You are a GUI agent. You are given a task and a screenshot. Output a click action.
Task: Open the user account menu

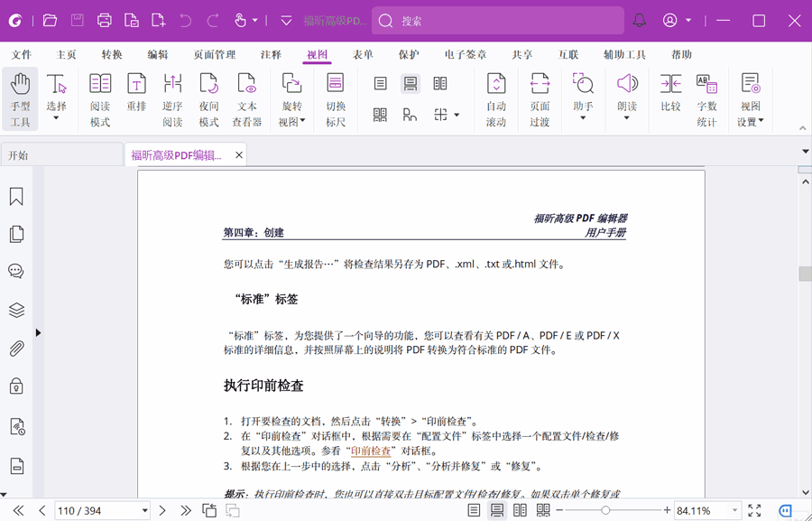pos(677,21)
